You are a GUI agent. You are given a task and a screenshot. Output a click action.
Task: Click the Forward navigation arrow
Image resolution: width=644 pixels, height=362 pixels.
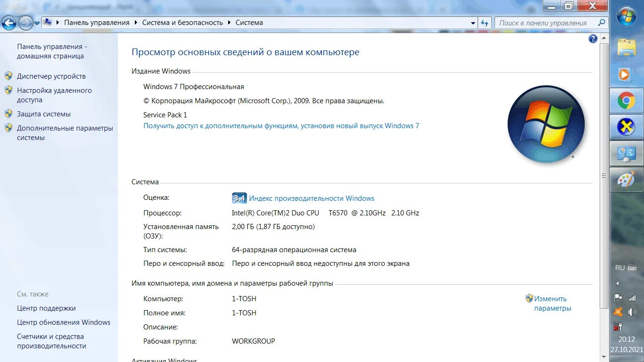pyautogui.click(x=25, y=22)
